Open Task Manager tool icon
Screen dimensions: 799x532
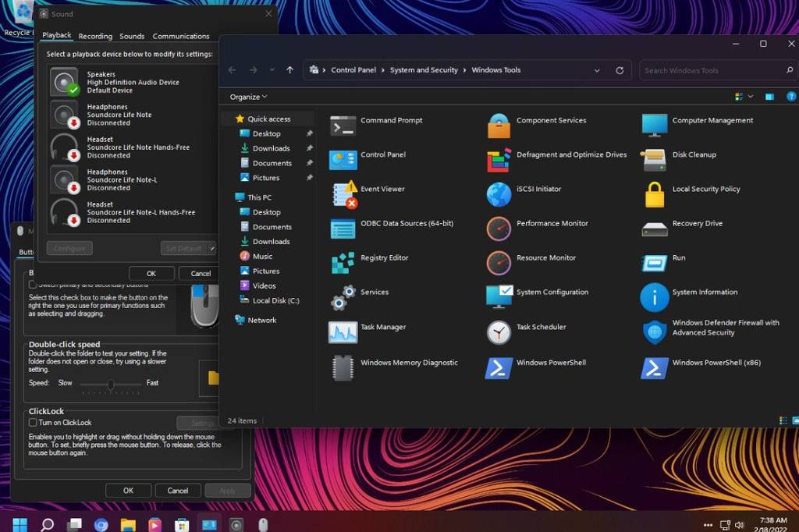coord(343,332)
